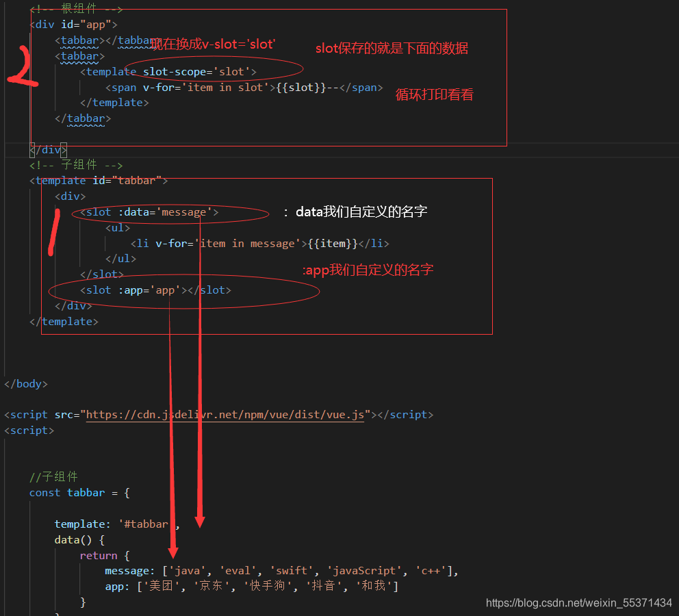Click the closing </ul> tag
This screenshot has width=679, height=616.
[121, 259]
